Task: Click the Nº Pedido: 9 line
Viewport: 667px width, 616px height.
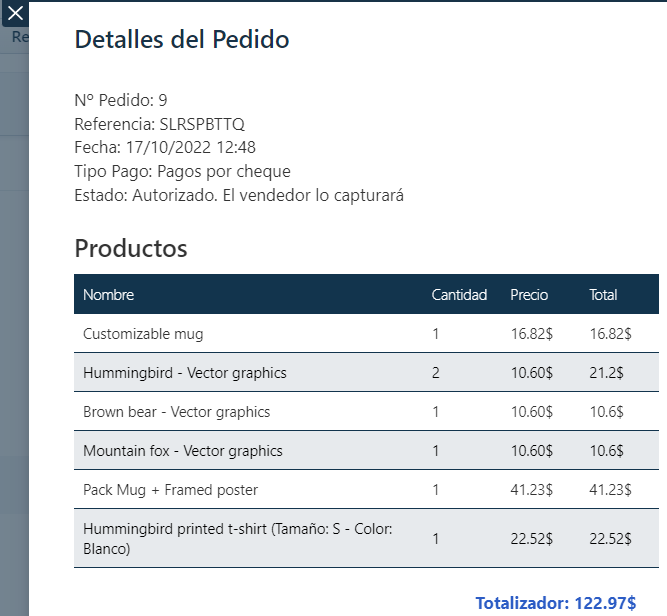Action: tap(120, 100)
